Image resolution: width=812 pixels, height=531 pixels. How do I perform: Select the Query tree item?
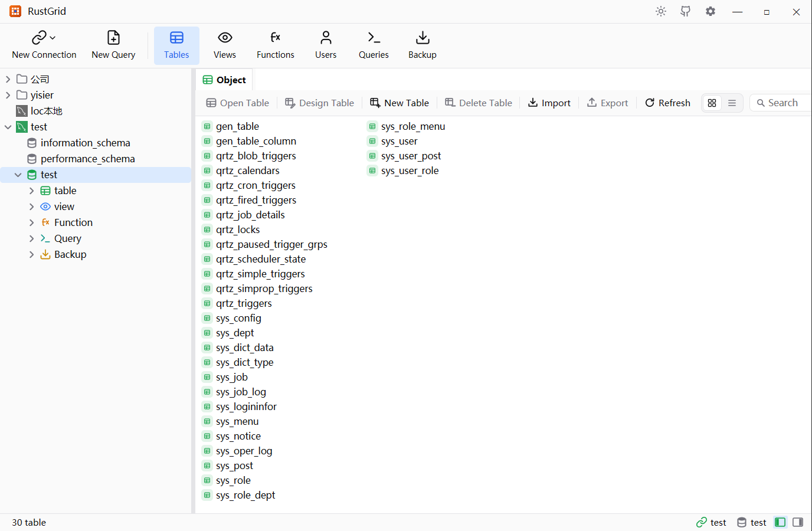coord(68,238)
